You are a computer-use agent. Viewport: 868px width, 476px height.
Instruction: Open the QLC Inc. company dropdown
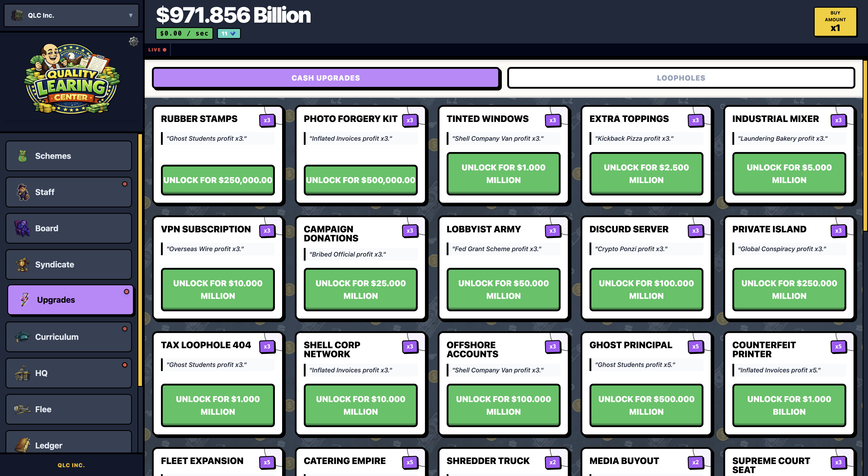71,15
